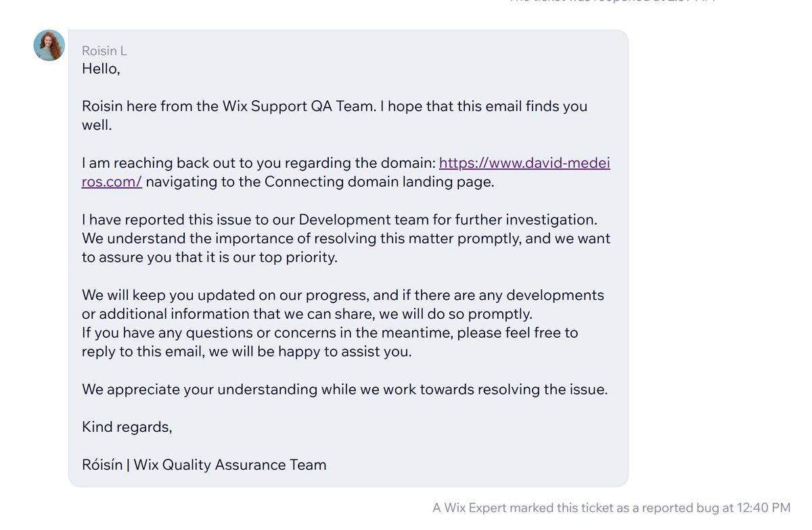
Task: Click Roisin L's round profile avatar
Action: pos(49,45)
